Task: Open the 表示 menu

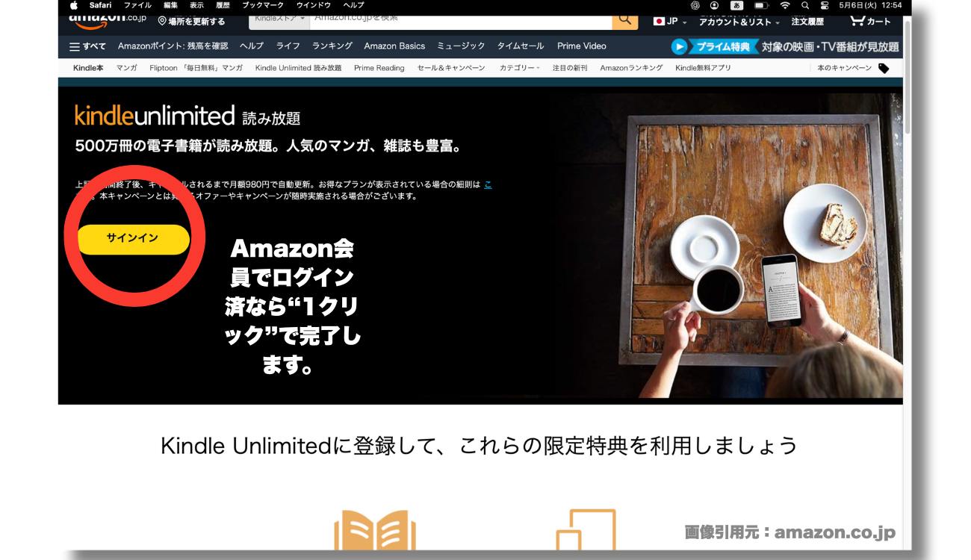Action: pos(196,5)
